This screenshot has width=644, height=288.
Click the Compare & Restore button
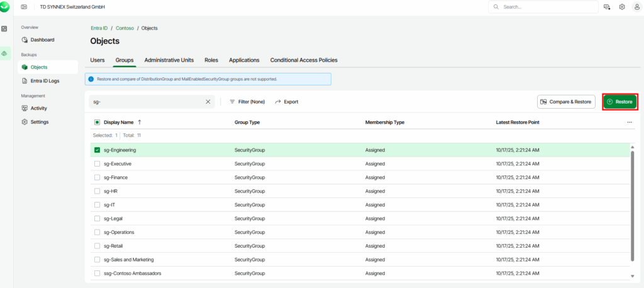(566, 101)
